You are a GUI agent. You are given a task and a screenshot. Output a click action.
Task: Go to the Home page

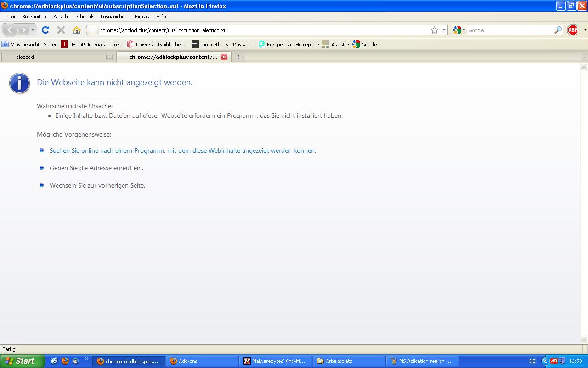(x=77, y=30)
